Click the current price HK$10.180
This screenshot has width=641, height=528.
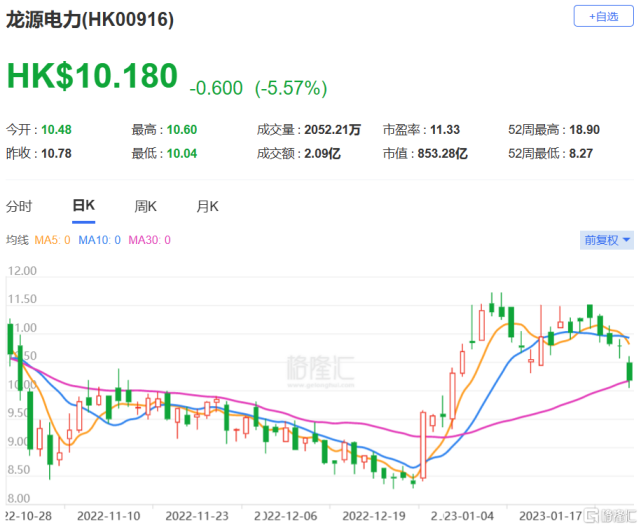click(x=92, y=76)
